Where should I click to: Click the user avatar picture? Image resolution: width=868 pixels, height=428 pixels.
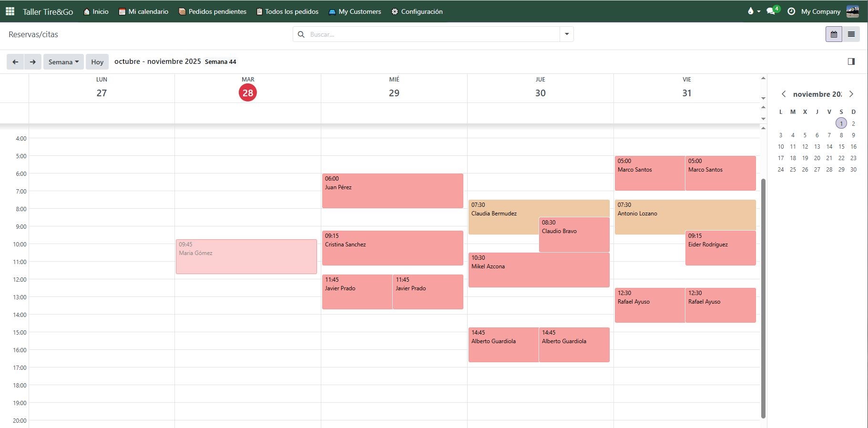click(x=852, y=11)
